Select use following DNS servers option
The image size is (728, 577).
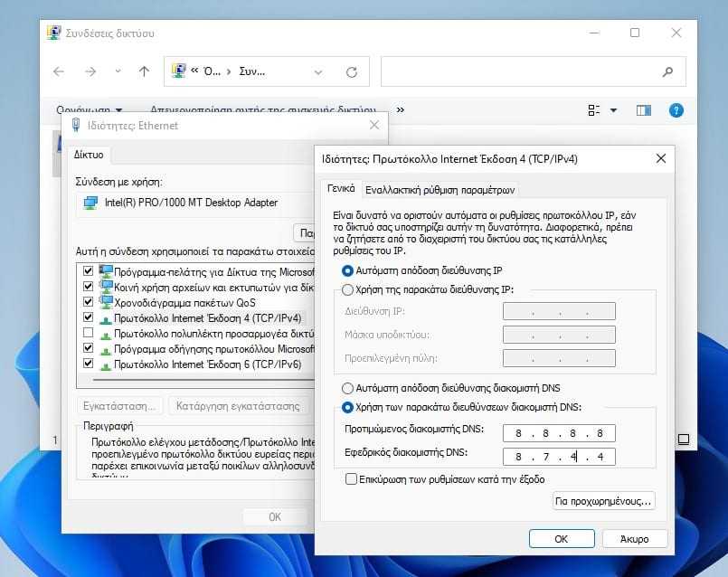point(347,407)
